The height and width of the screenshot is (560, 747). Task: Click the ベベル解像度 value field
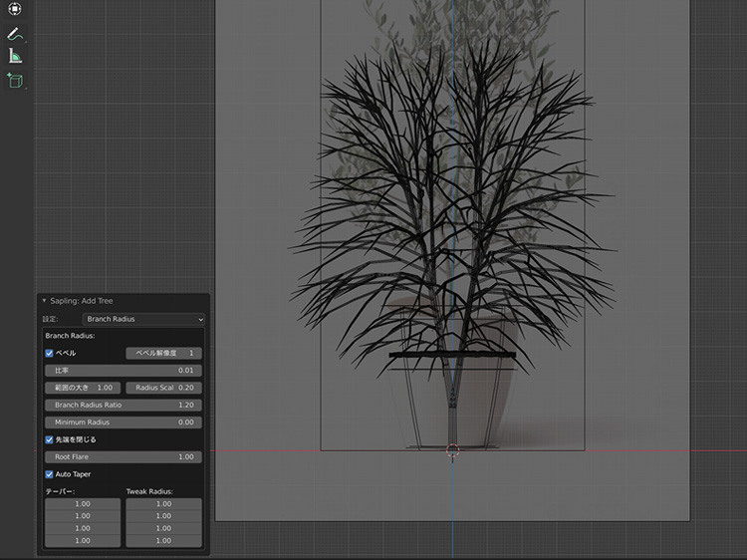[x=163, y=353]
